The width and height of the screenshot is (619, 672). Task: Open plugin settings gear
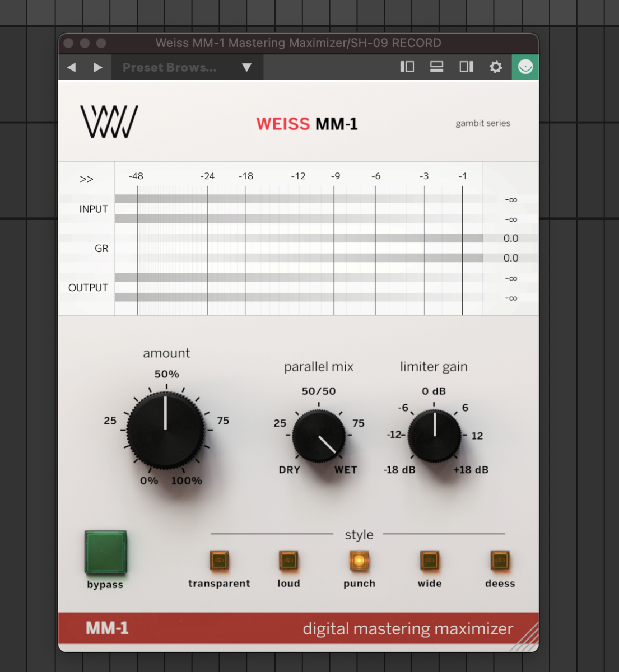pos(496,67)
